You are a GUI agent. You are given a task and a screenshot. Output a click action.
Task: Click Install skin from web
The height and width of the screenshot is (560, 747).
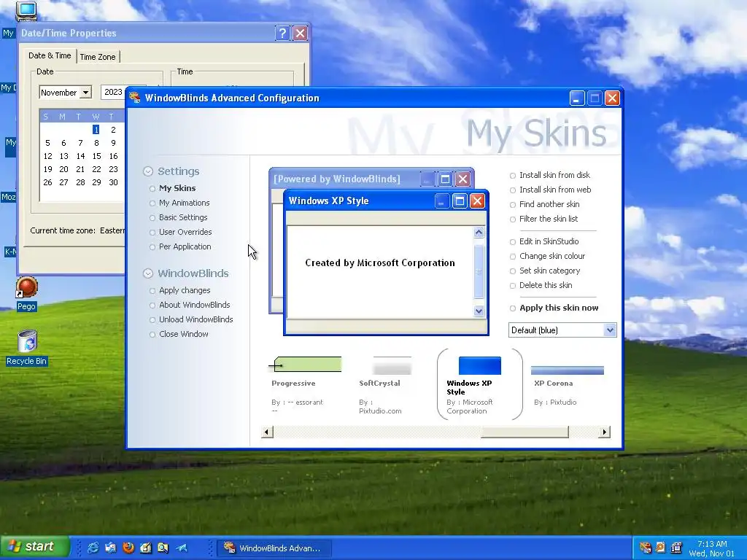(555, 190)
